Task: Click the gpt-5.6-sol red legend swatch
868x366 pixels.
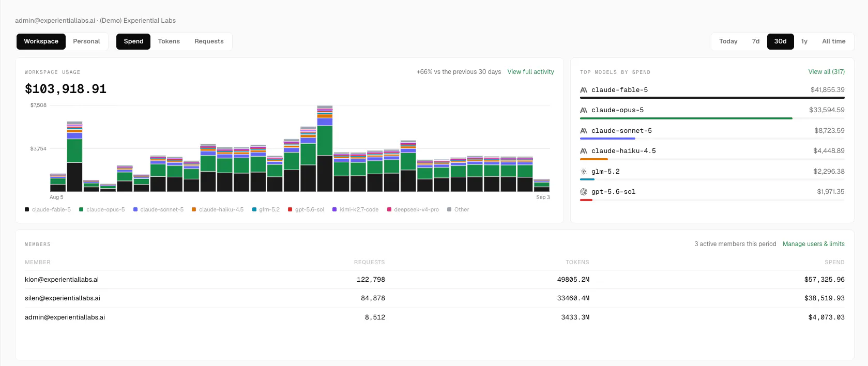Action: click(x=290, y=209)
